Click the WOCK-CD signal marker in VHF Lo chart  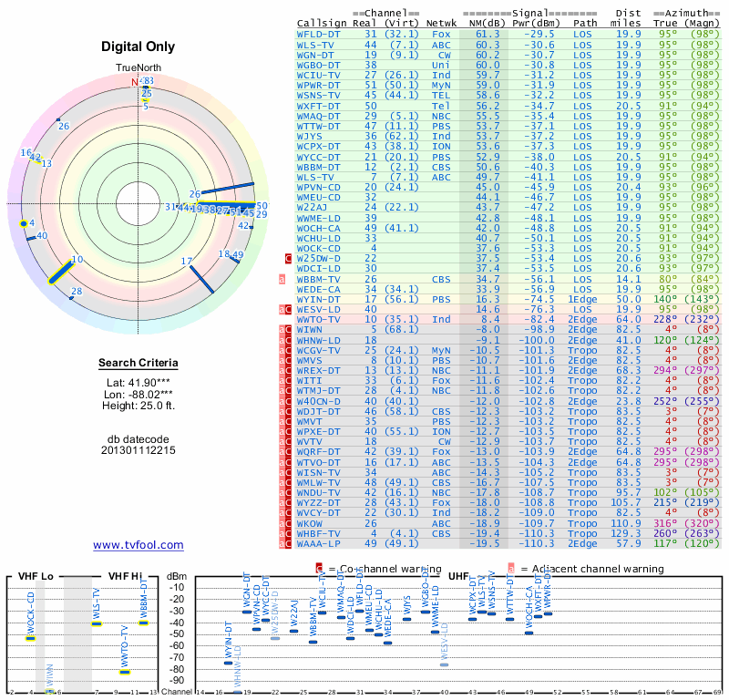(30, 638)
